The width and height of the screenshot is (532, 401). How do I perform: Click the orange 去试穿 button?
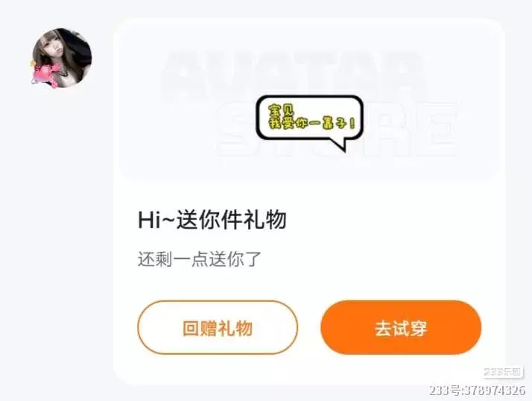[x=401, y=328]
